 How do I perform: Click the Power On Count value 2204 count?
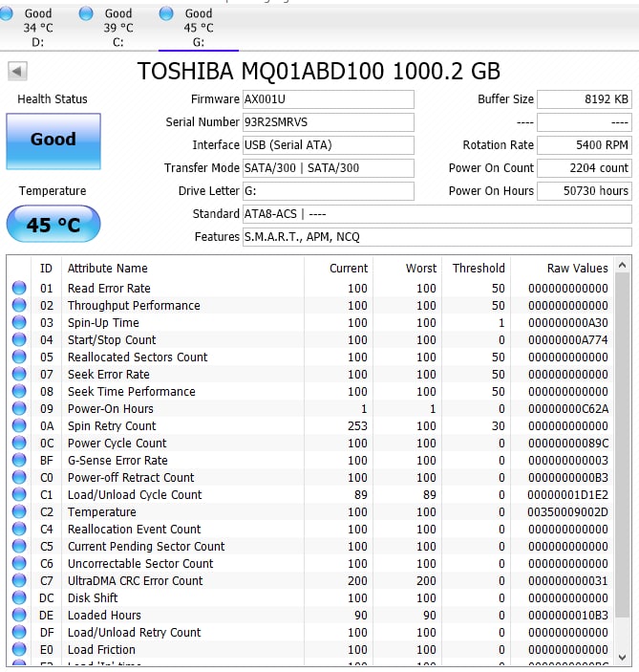click(585, 168)
